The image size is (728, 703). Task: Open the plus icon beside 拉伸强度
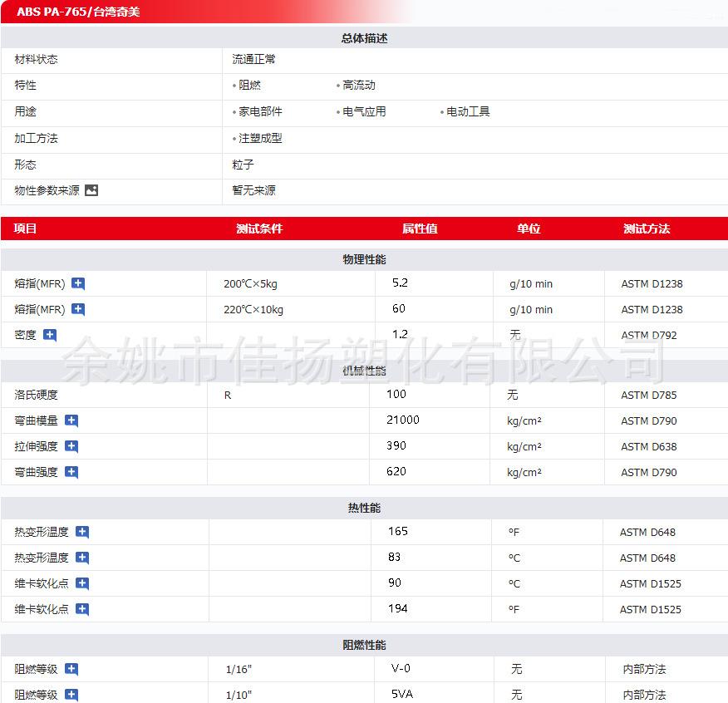[71, 446]
